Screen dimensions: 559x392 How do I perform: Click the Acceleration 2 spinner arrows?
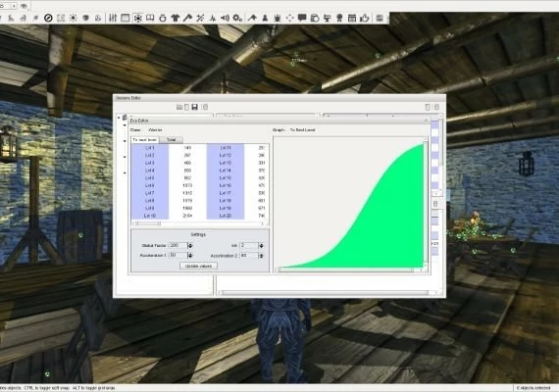pos(261,256)
